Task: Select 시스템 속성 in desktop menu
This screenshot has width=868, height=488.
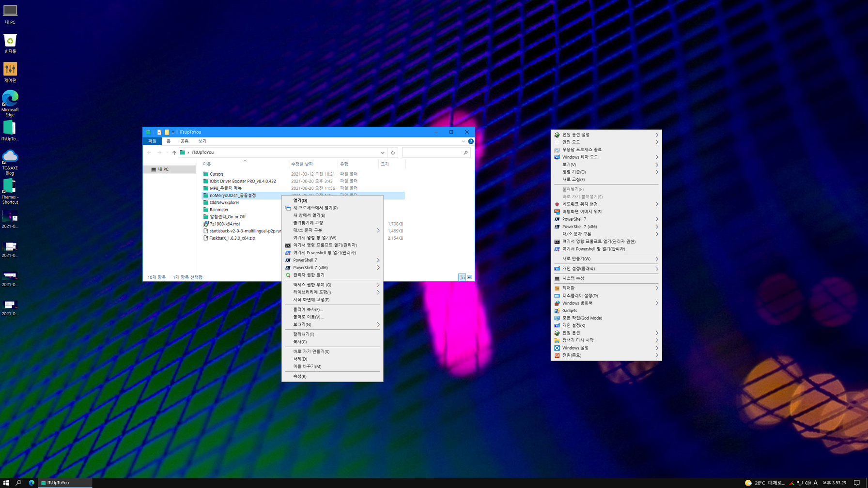Action: [x=606, y=278]
